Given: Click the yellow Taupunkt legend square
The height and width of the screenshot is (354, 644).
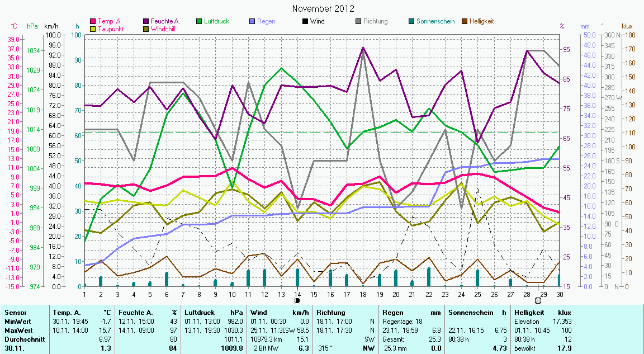Looking at the screenshot, I should (93, 29).
